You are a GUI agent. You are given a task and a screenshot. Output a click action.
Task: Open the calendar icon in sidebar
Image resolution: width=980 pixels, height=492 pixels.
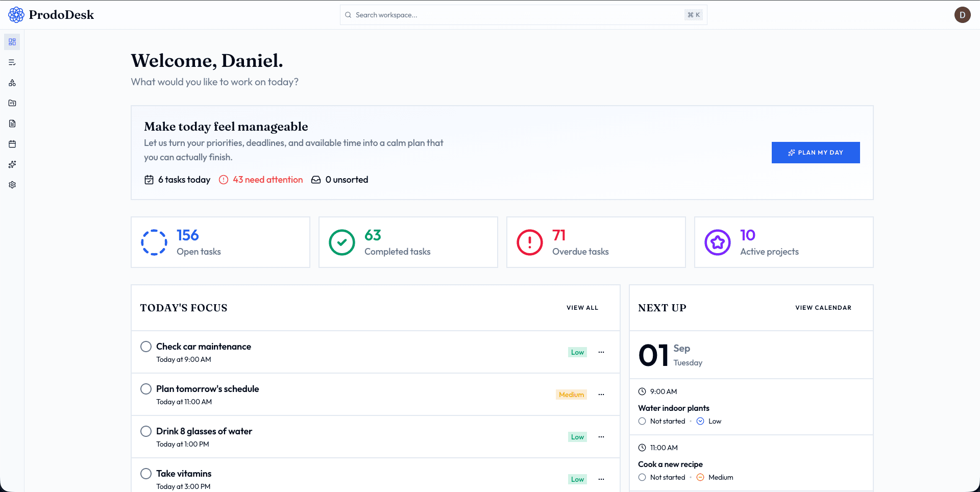click(x=12, y=144)
